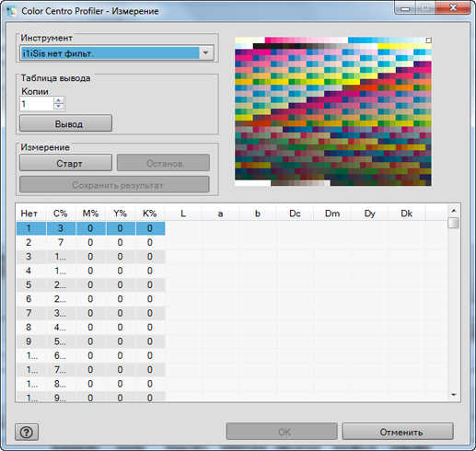Screen dimensions: 476x451
Task: Click the help question mark icon
Action: (x=27, y=432)
